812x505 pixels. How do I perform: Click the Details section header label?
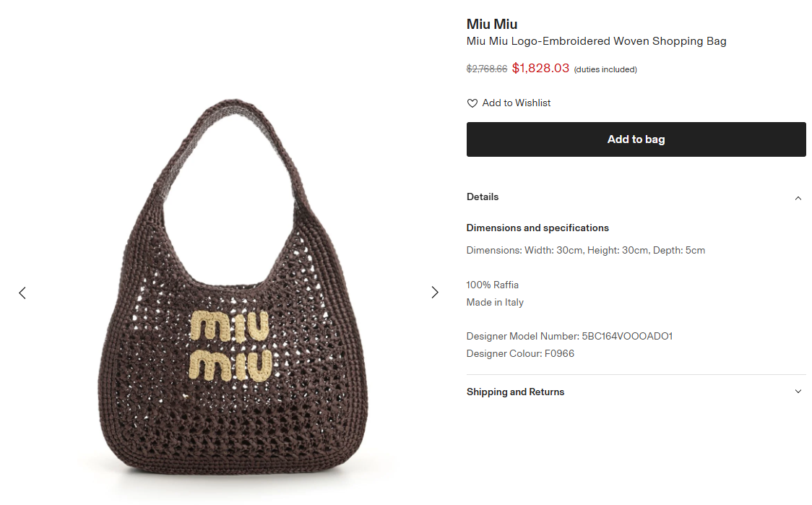point(483,197)
